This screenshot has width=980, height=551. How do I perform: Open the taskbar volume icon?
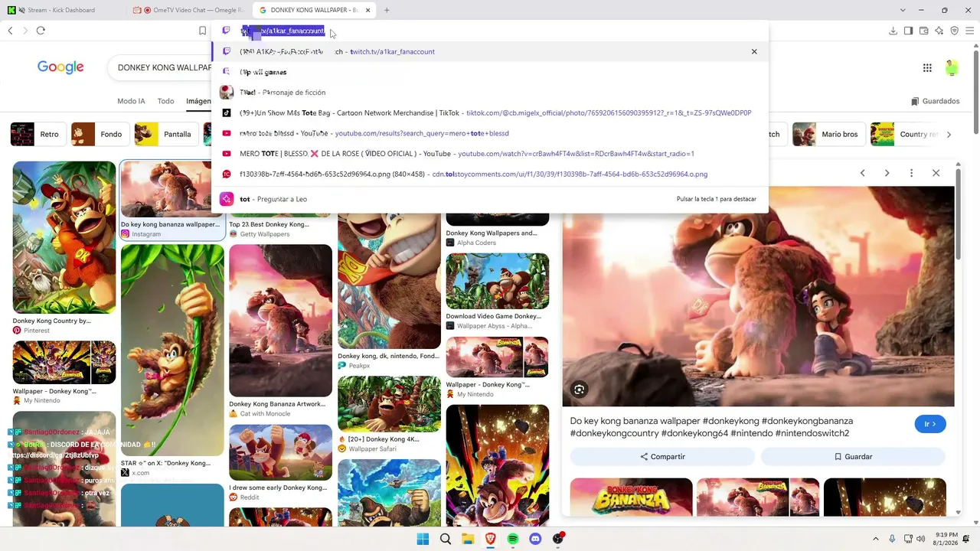point(920,539)
